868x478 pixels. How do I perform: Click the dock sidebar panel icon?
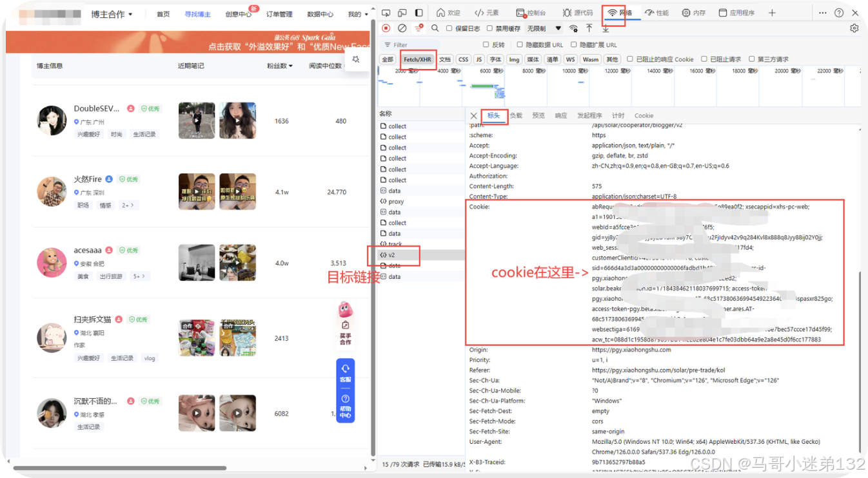419,13
